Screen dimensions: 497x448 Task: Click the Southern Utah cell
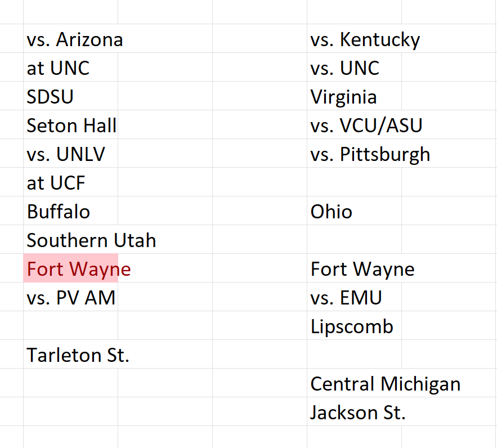(x=70, y=241)
